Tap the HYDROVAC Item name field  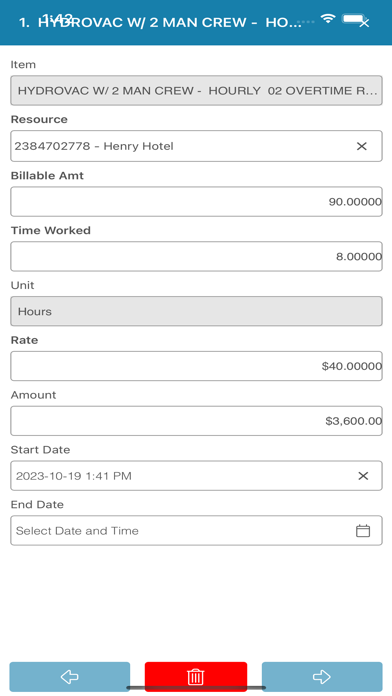point(196,91)
